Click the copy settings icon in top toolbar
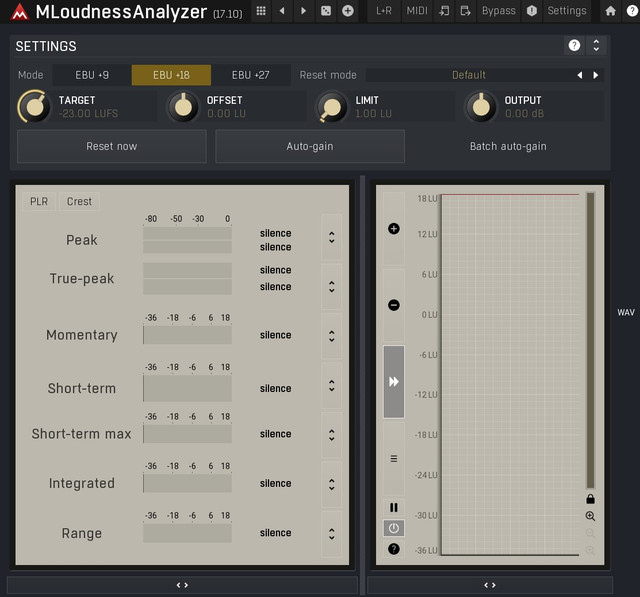The width and height of the screenshot is (640, 597). coord(465,11)
